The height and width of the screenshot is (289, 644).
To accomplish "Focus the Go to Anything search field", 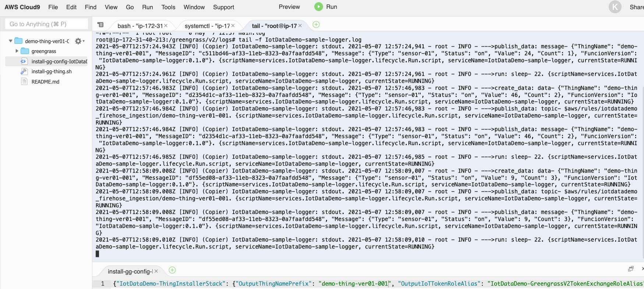I will [46, 24].
